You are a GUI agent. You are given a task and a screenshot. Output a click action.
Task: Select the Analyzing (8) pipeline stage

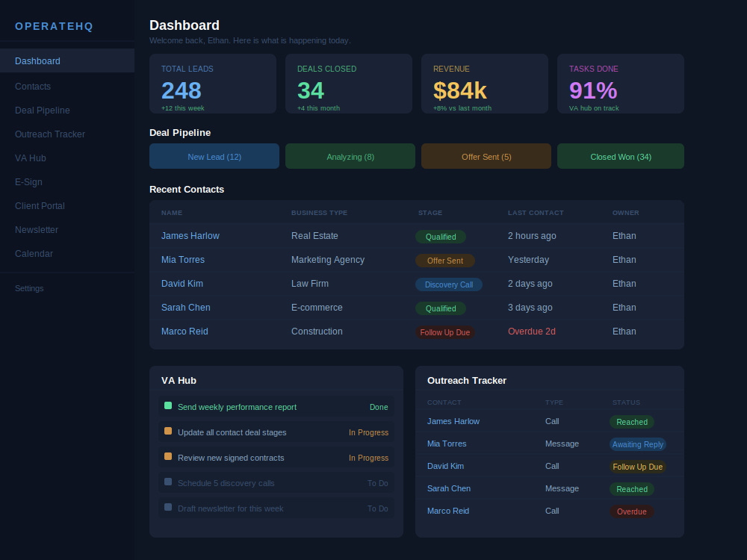tap(350, 156)
